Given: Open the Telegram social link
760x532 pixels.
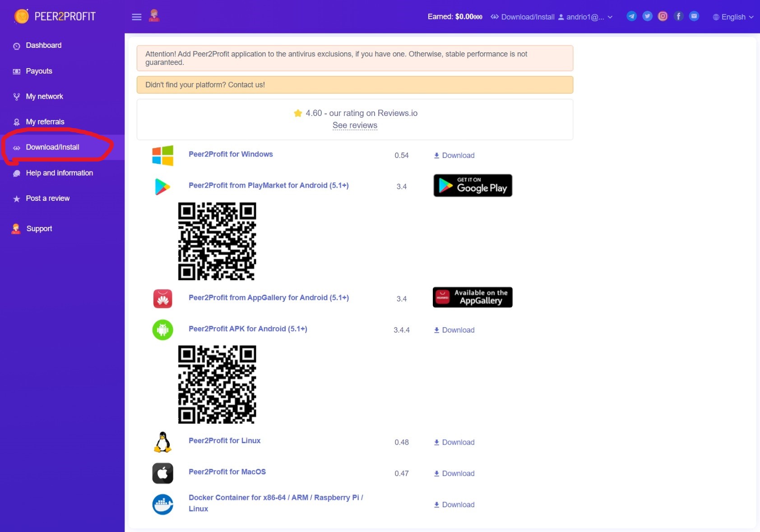Looking at the screenshot, I should [x=632, y=16].
